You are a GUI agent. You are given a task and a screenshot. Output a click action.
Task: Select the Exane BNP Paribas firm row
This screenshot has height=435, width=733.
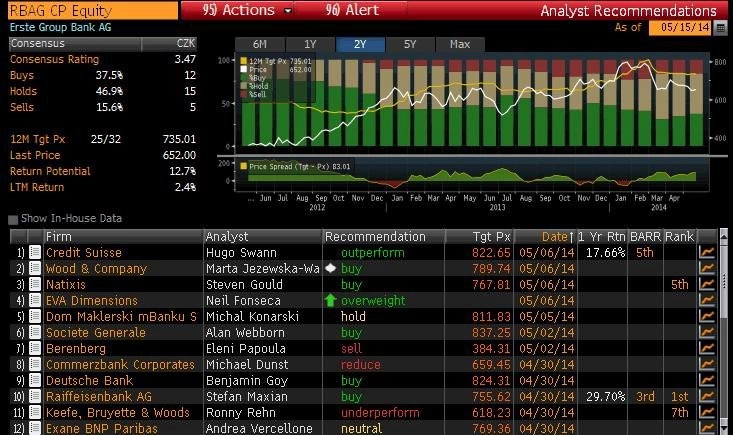click(x=101, y=428)
